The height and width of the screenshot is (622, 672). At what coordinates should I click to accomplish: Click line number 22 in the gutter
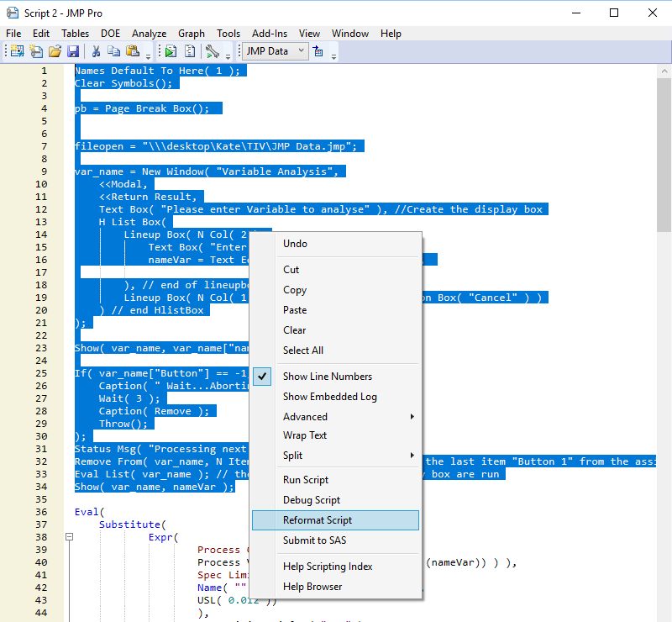[41, 335]
